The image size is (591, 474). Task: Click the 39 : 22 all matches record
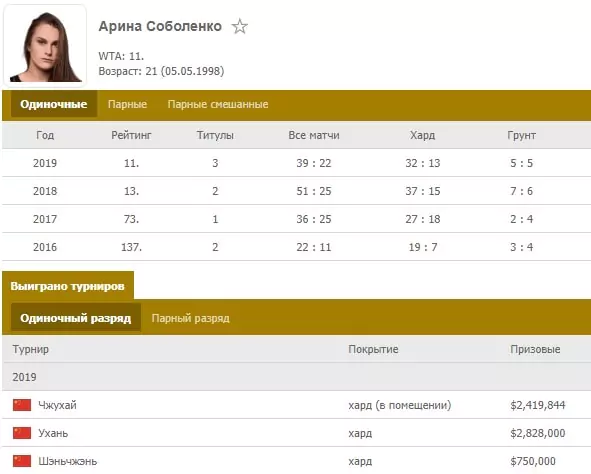coord(314,163)
